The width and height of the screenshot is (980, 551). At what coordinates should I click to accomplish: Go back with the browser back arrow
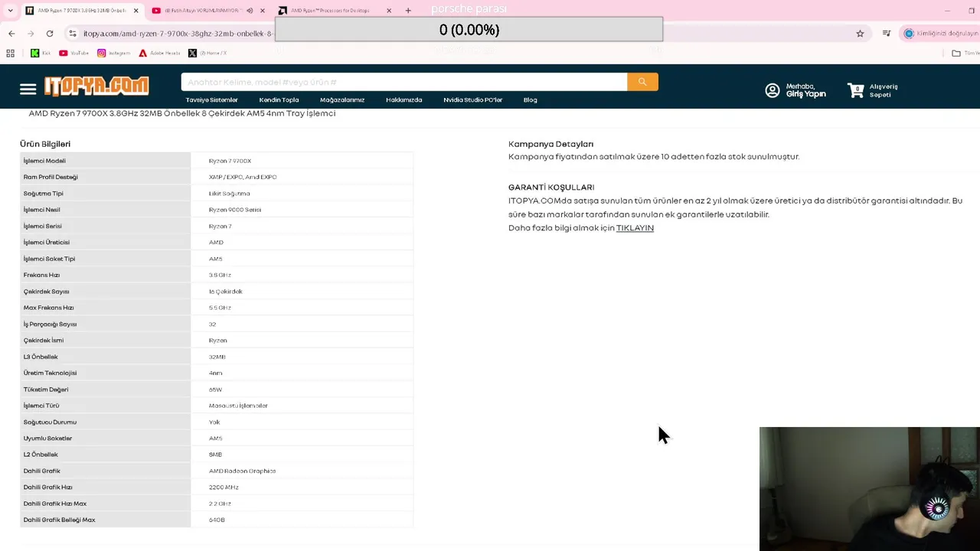point(11,34)
